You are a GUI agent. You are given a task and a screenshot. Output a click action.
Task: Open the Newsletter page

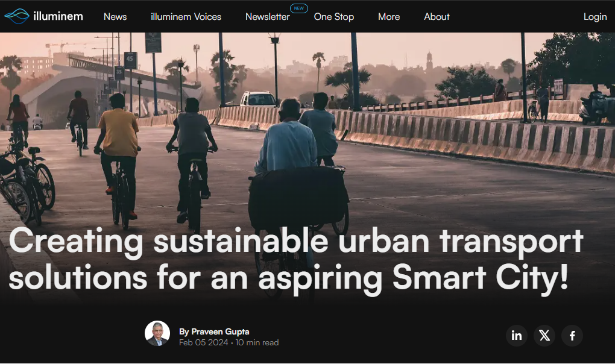tap(267, 17)
